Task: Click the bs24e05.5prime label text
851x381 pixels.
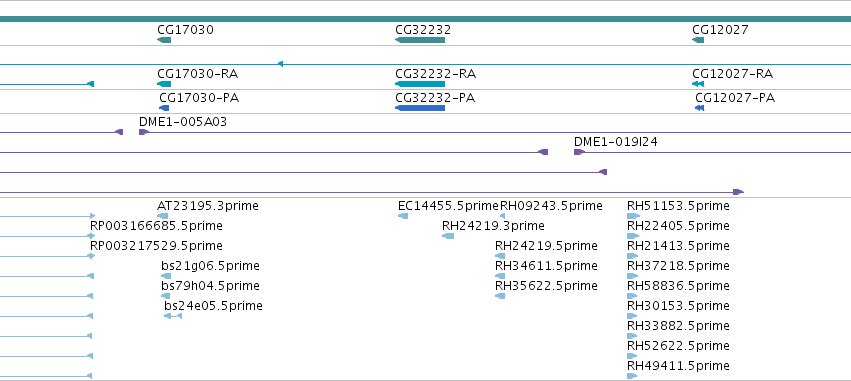Action: pyautogui.click(x=213, y=306)
